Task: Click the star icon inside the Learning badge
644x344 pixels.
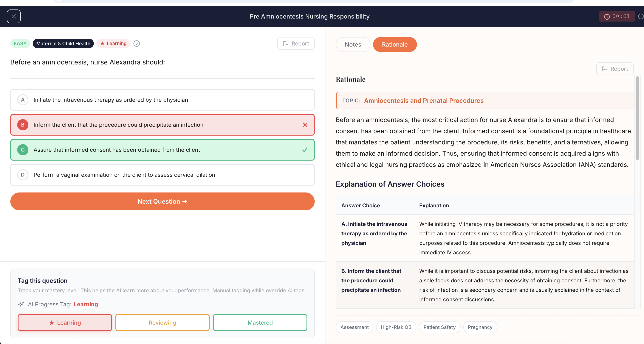Action: point(102,43)
